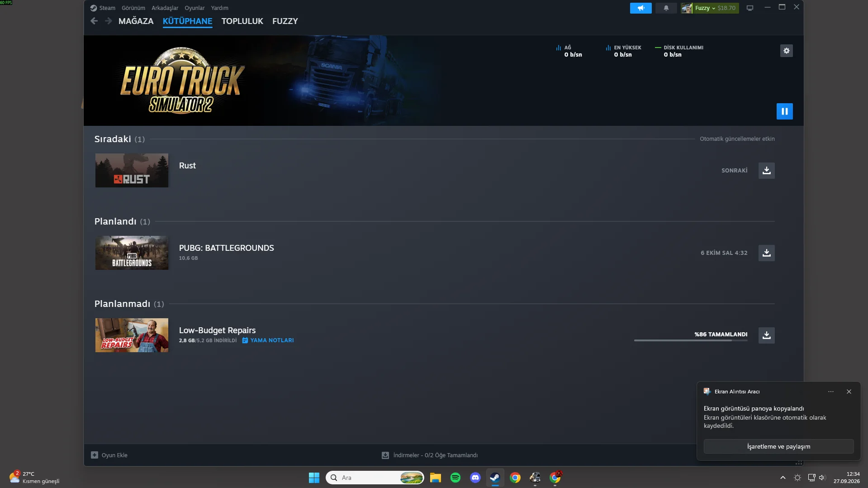
Task: Click the Low-Budget Repairs thumbnail
Action: [x=132, y=335]
